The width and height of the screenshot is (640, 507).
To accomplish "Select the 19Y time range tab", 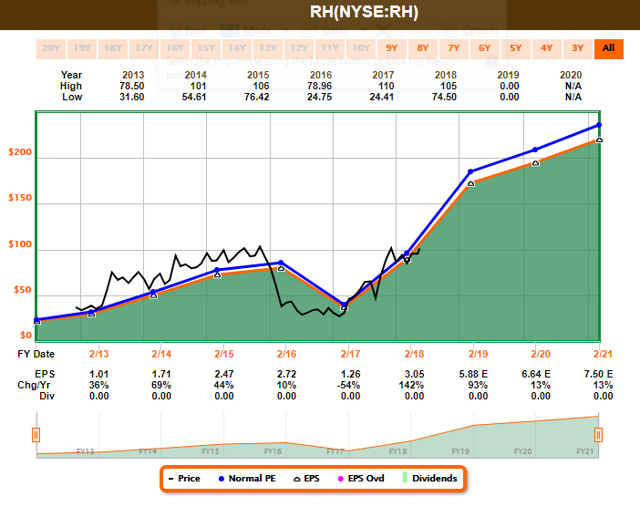I will coord(82,49).
